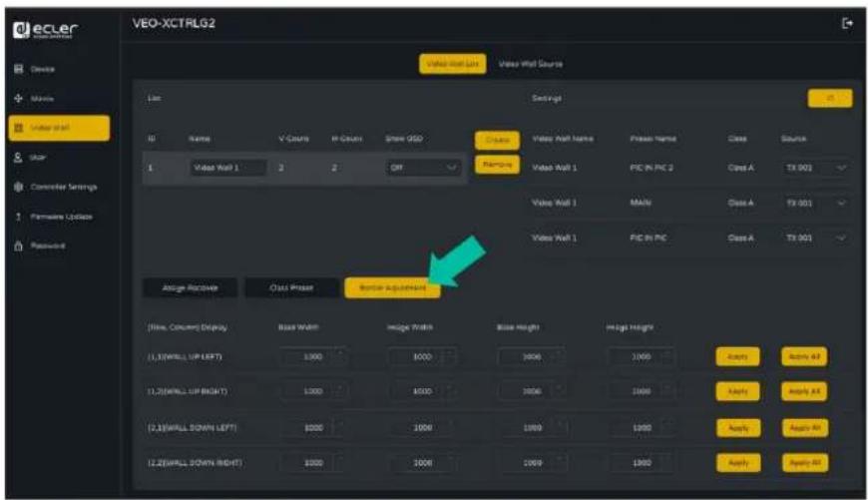
Task: Open the User sidebar section
Action: (31, 158)
